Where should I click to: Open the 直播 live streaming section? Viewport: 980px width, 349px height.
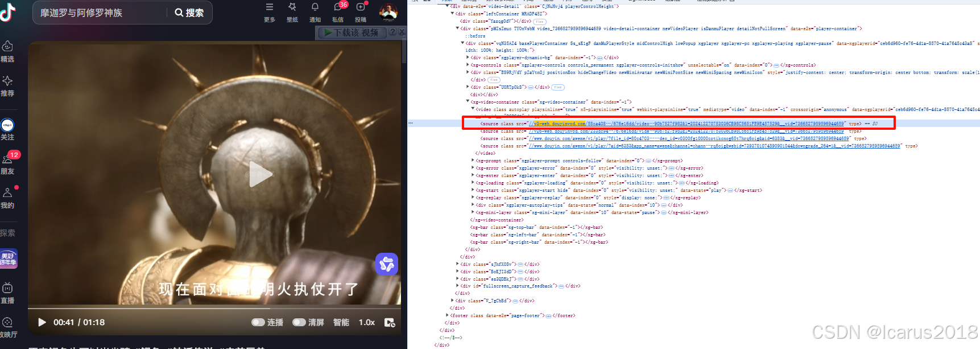7,293
